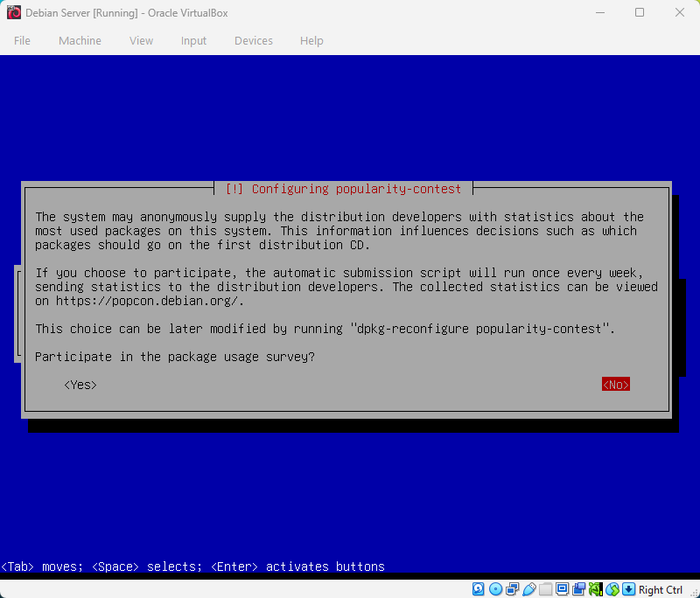Click the optical drives status icon
This screenshot has width=700, height=598.
pos(495,588)
